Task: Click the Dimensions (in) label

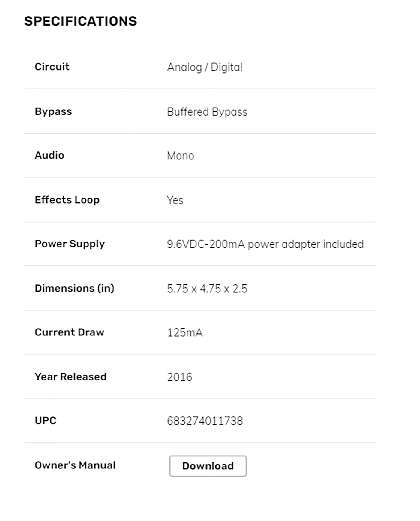Action: 75,288
